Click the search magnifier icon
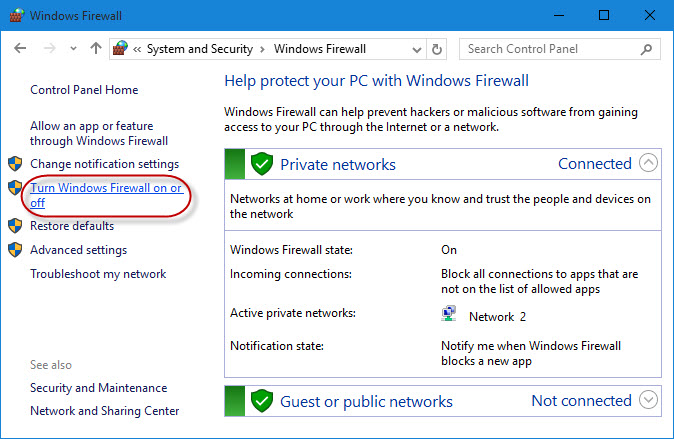The width and height of the screenshot is (674, 439). coord(648,49)
